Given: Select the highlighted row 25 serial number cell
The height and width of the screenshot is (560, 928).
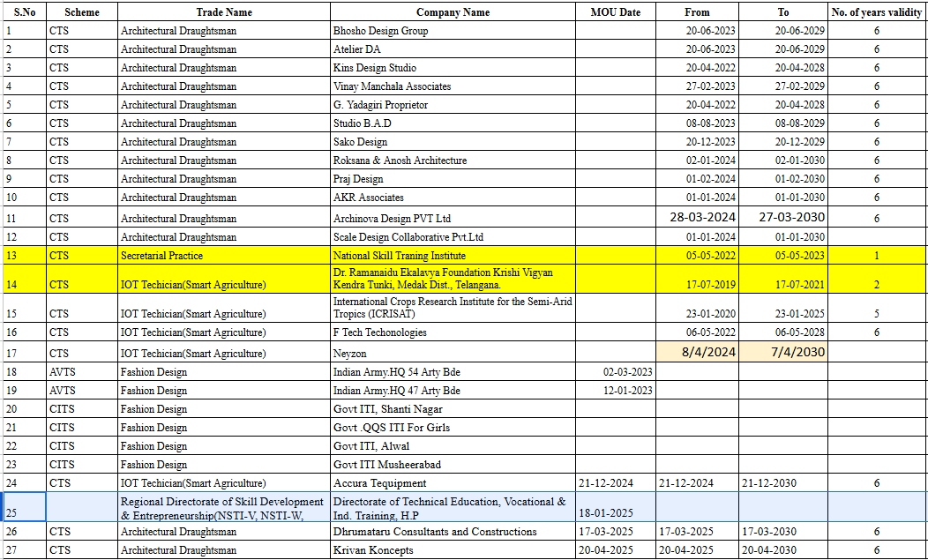Looking at the screenshot, I should click(x=24, y=506).
